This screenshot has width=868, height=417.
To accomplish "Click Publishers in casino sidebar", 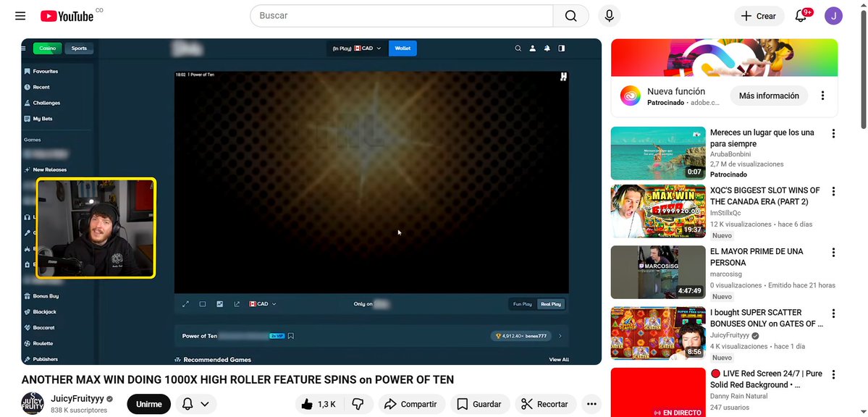I will [41, 359].
